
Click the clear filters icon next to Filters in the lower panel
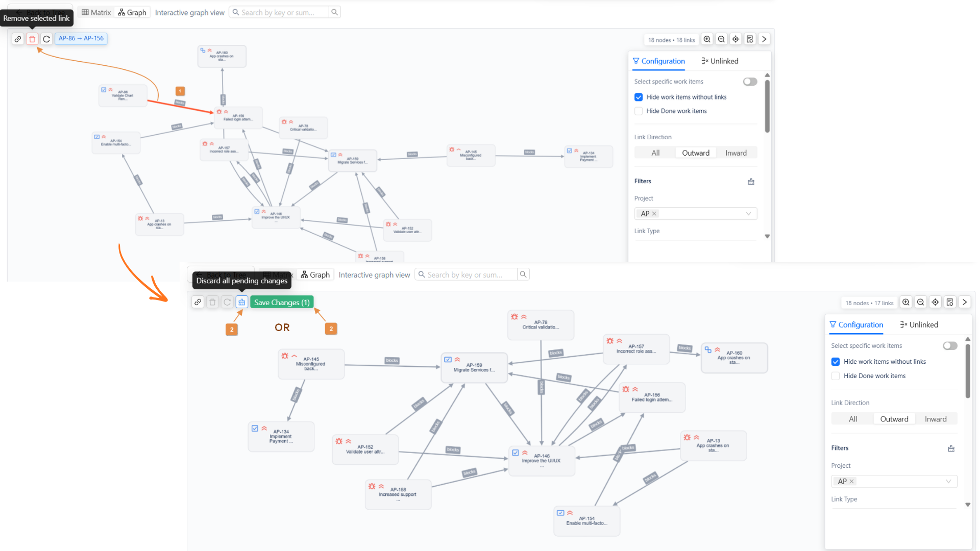point(951,448)
